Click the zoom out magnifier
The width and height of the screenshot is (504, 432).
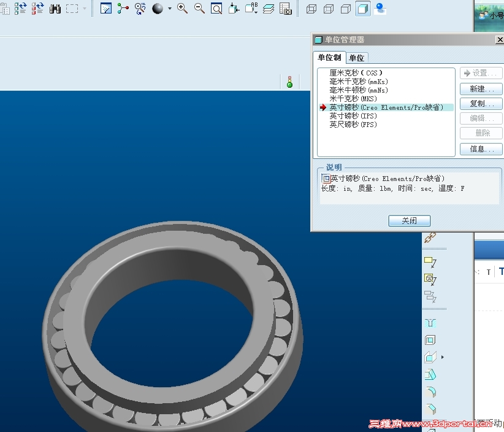point(199,9)
